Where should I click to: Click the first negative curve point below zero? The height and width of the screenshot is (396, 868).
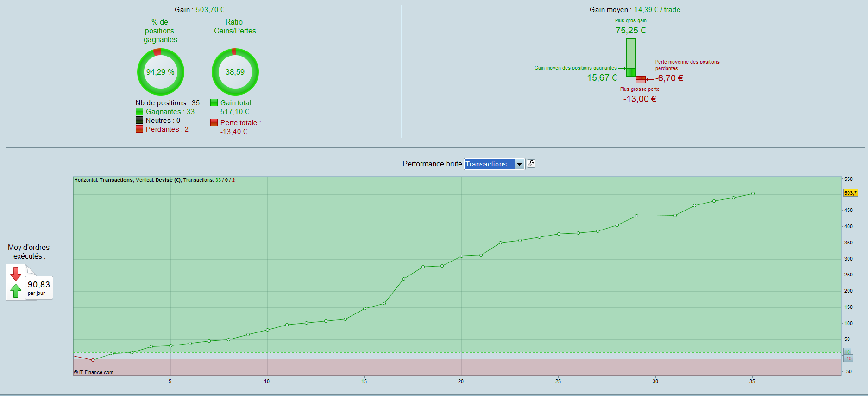click(x=93, y=360)
